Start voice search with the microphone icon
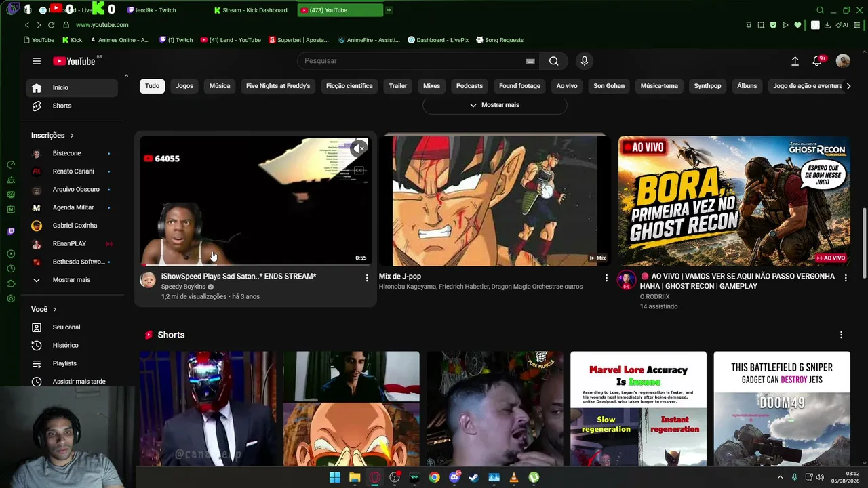The width and height of the screenshot is (868, 488). click(x=585, y=61)
